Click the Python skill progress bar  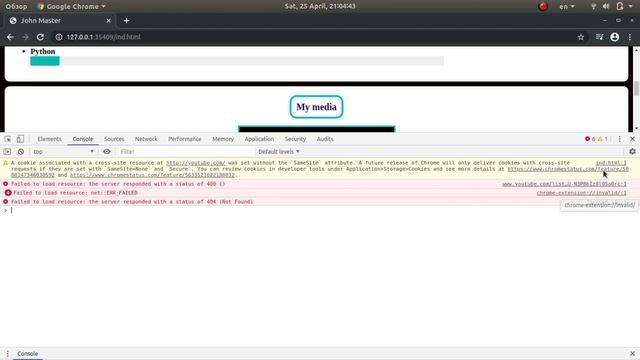point(237,61)
